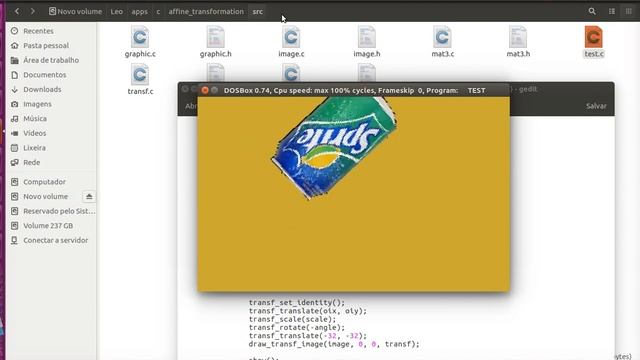This screenshot has width=640, height=360.
Task: Eject the Novo volume drive
Action: coord(89,197)
